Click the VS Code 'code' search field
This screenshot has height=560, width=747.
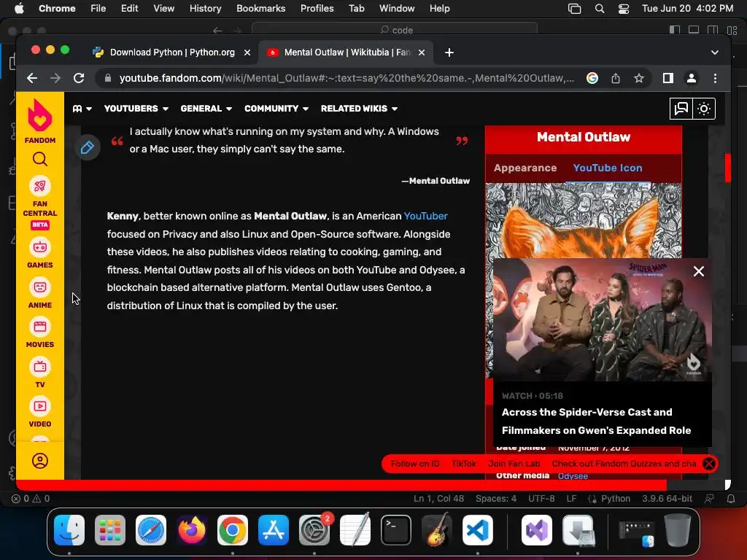395,30
